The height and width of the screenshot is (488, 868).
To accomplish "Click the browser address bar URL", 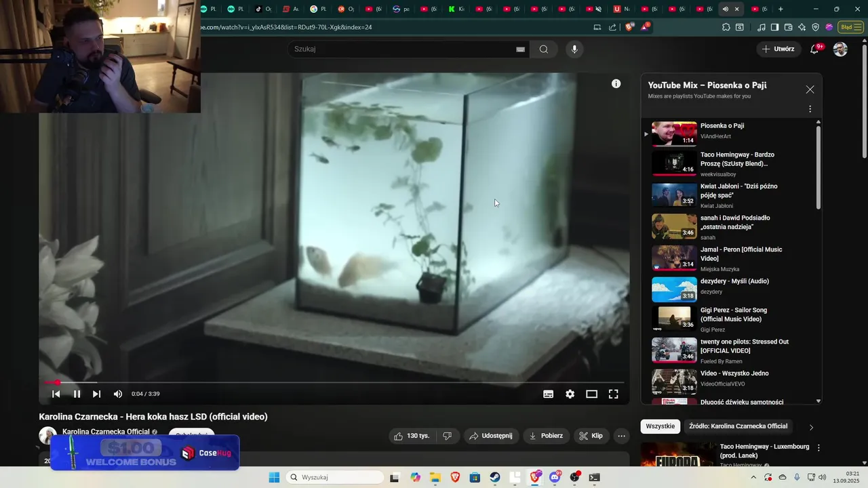I will [x=286, y=27].
